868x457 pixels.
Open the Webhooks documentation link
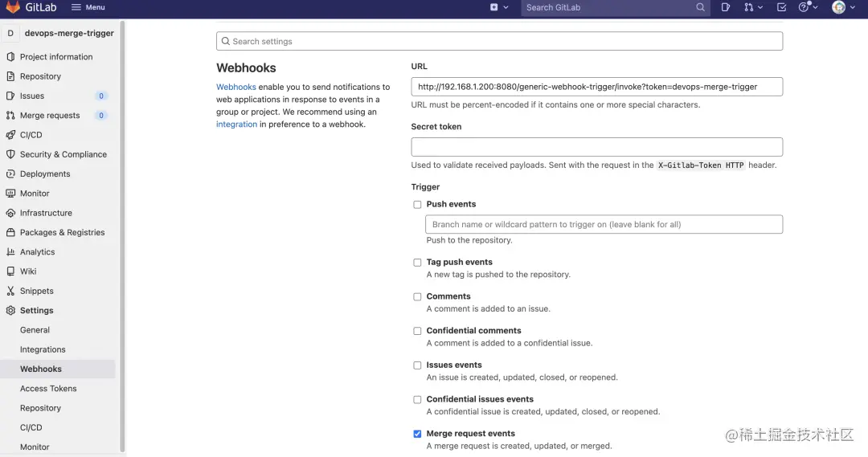(x=235, y=87)
